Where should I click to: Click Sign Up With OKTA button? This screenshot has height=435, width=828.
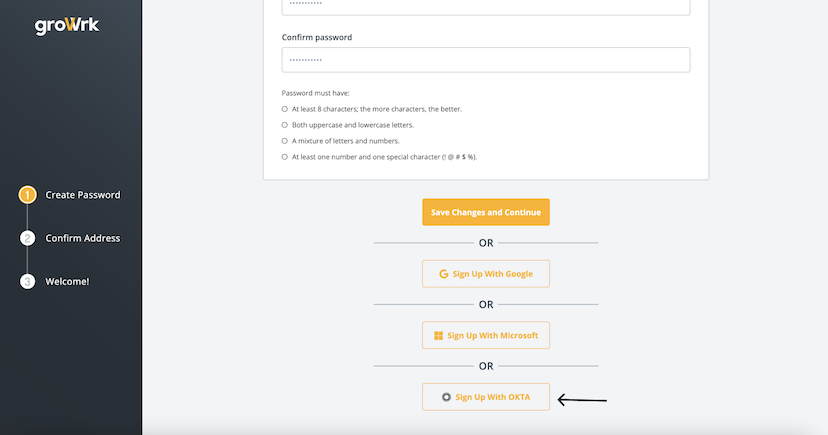coord(486,397)
